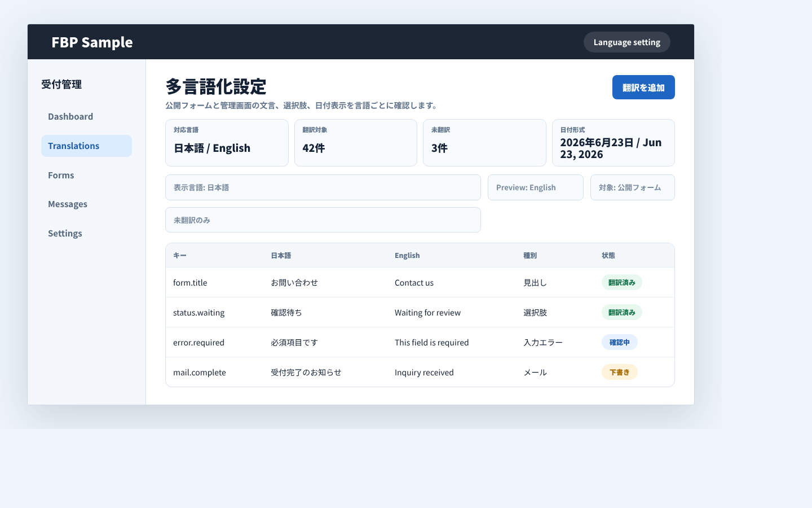Image resolution: width=812 pixels, height=508 pixels.
Task: Click the 受付完了のお知らせ cell
Action: point(306,373)
